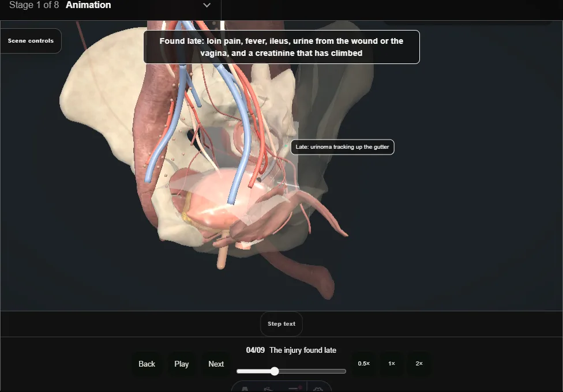Play the animation

(x=181, y=364)
